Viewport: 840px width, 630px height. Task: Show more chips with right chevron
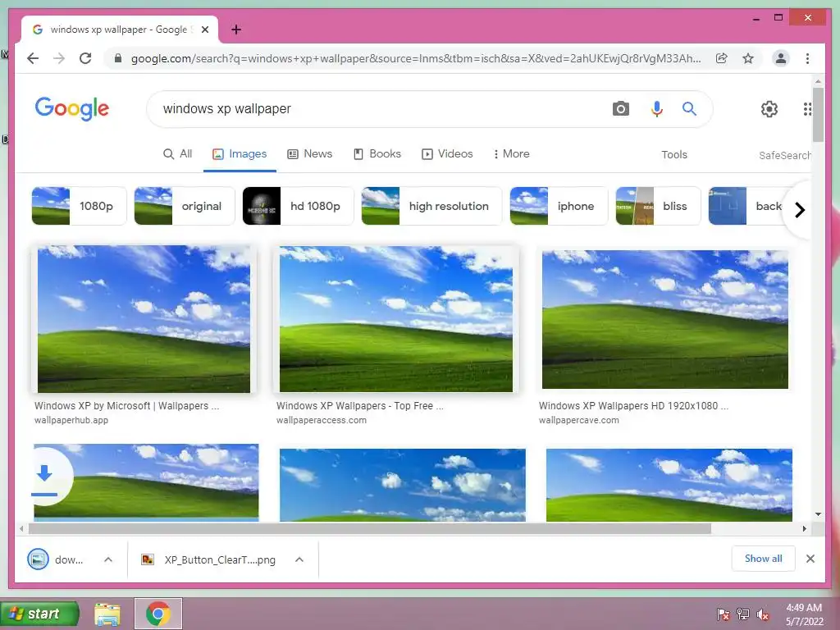pos(799,210)
